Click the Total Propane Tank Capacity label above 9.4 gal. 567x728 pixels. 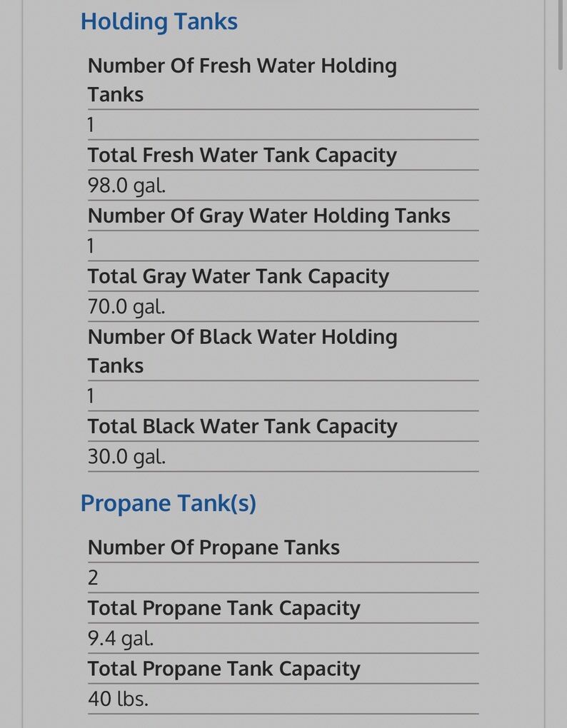[224, 608]
